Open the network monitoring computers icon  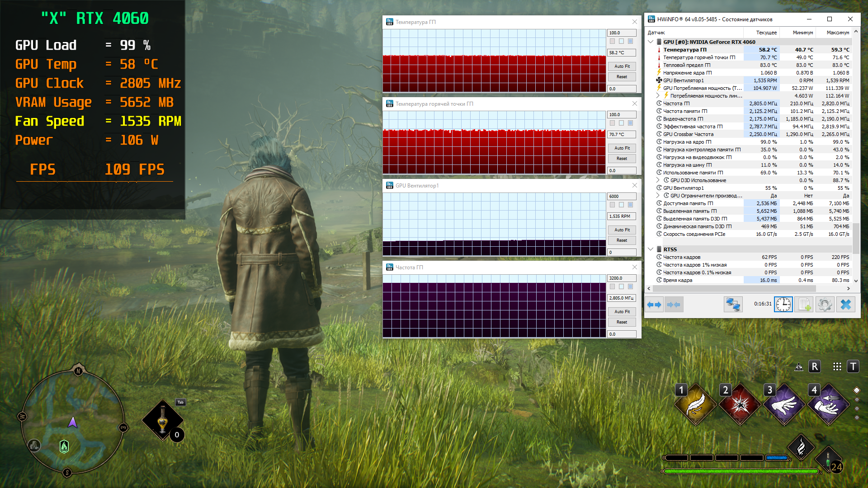733,305
